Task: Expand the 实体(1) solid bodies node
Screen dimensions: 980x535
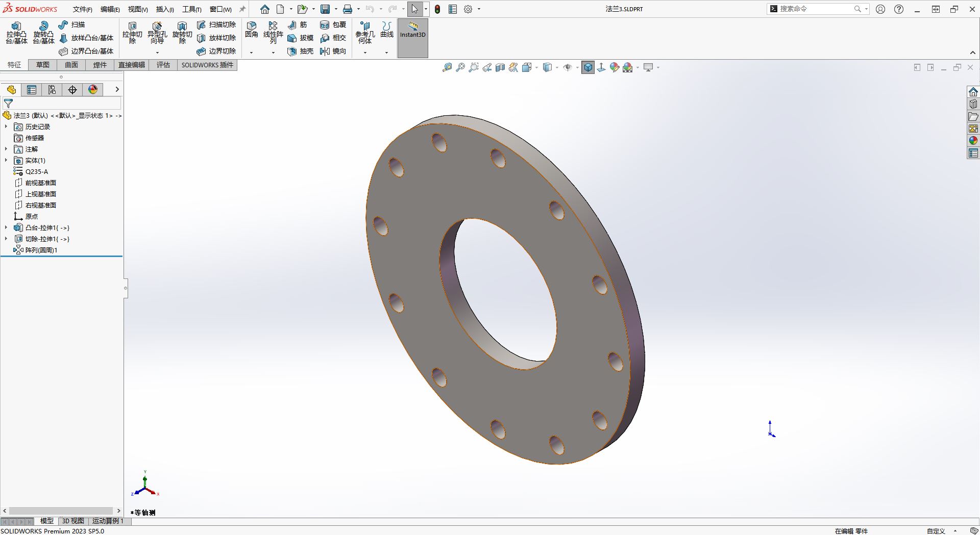Action: coord(6,160)
